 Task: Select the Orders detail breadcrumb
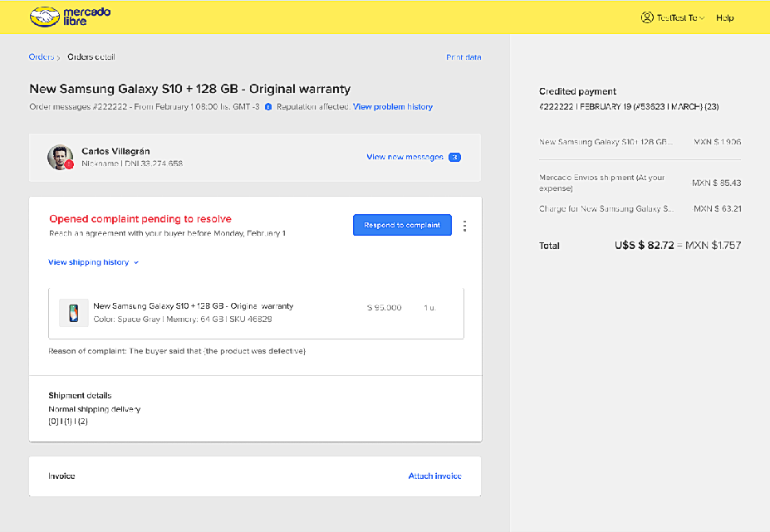tap(91, 57)
